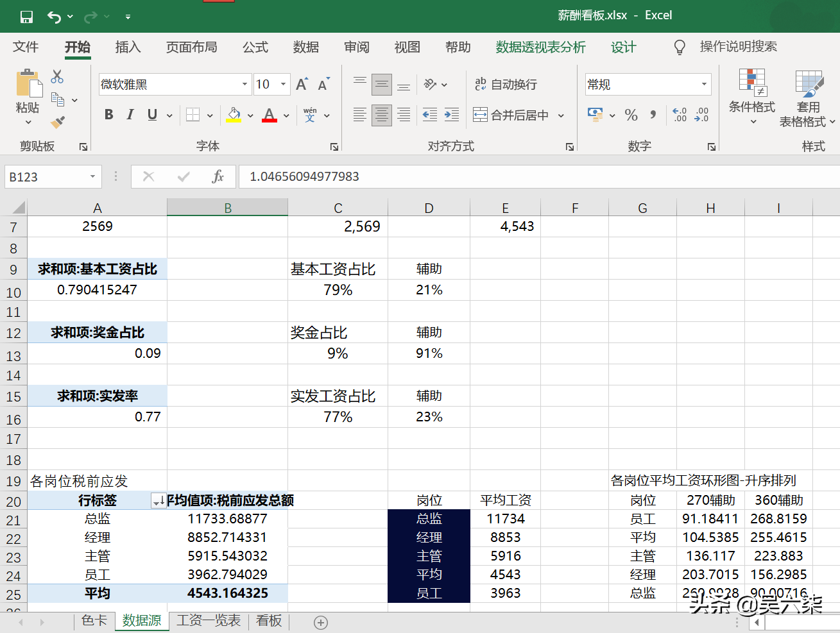Switch to the 数据 ribbon tab
The width and height of the screenshot is (840, 633).
tap(306, 47)
